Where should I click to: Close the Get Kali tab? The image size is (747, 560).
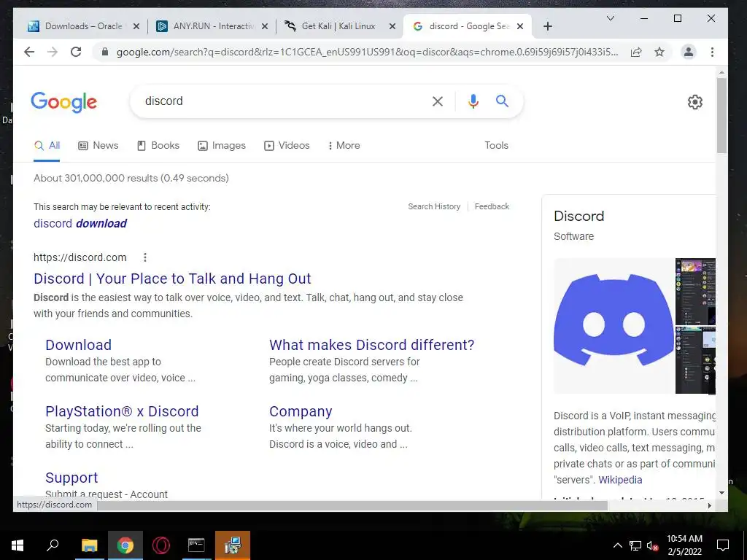tap(392, 26)
